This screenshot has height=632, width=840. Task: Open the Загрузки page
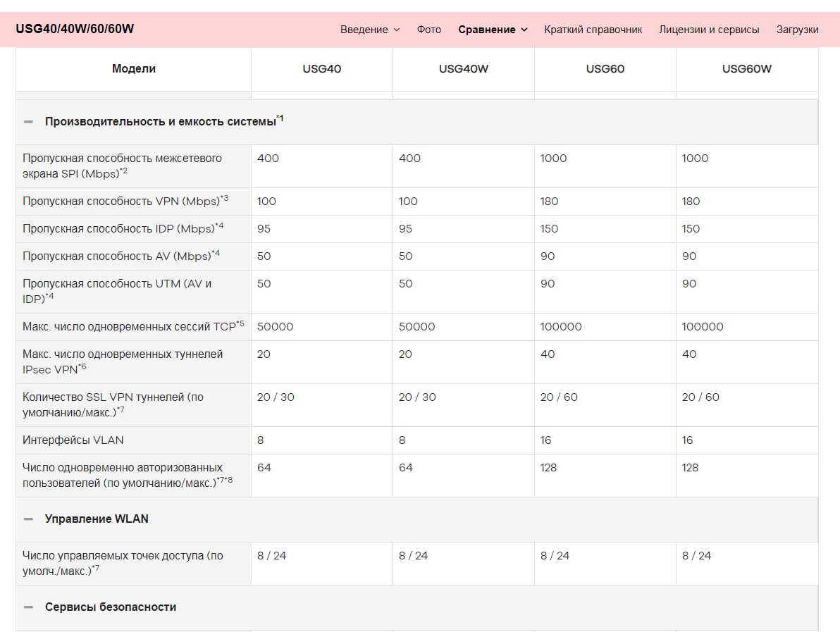click(797, 30)
